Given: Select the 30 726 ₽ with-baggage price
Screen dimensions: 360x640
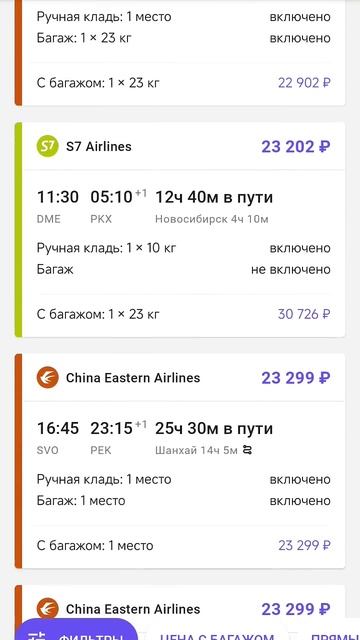Looking at the screenshot, I should pos(304,314).
